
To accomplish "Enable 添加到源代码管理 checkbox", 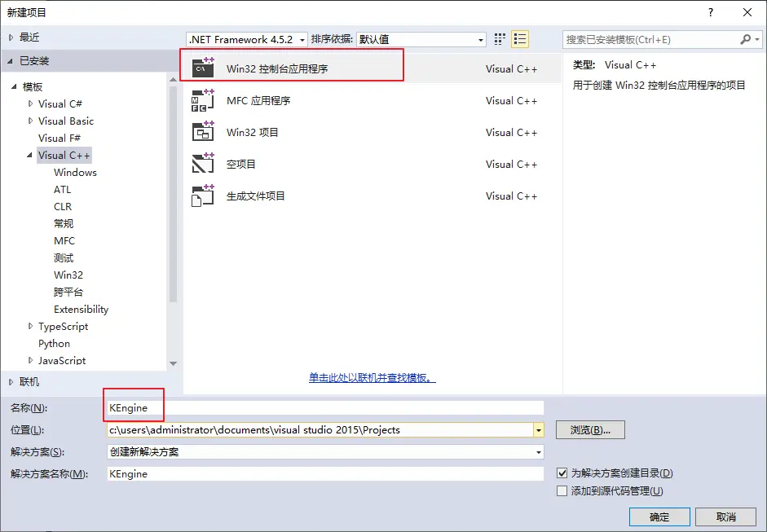I will 562,490.
